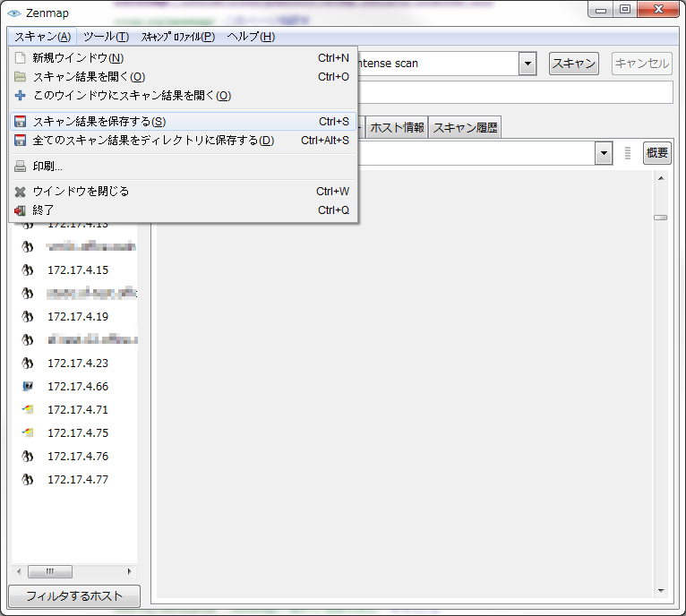The height and width of the screenshot is (616, 686).
Task: Click the printer icon for 印刷
Action: 20,167
